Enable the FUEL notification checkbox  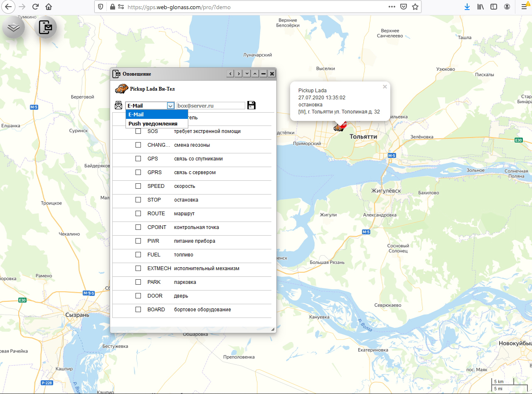tap(138, 255)
